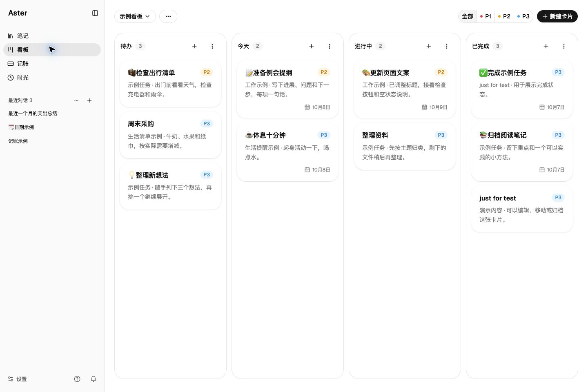Click the Aster app title
The width and height of the screenshot is (588, 392).
click(x=18, y=13)
